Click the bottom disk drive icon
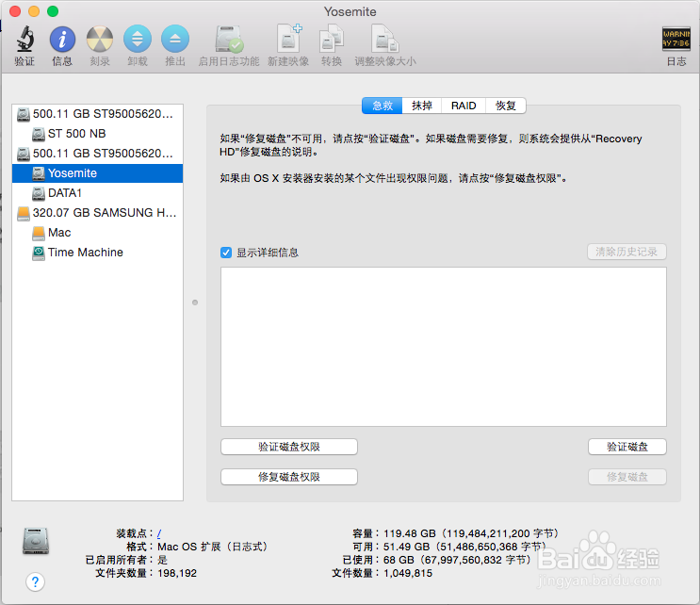Screen dimensions: 700x605 coord(36,541)
